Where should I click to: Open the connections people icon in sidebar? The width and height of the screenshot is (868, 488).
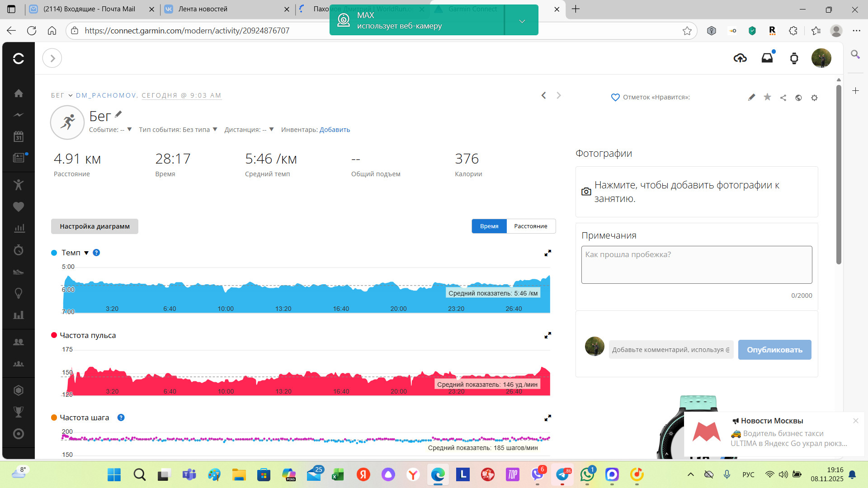tap(19, 342)
